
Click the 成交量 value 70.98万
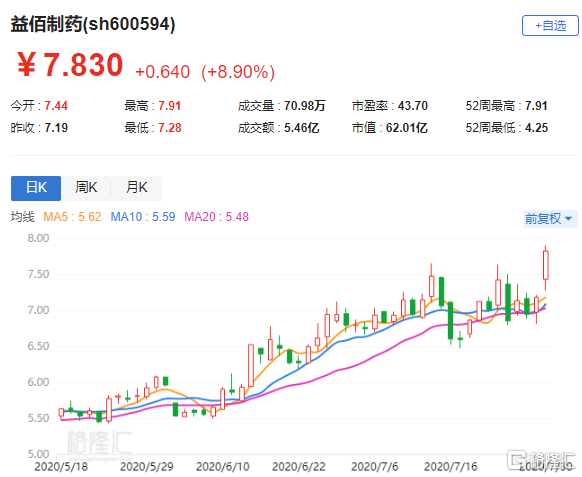click(305, 106)
